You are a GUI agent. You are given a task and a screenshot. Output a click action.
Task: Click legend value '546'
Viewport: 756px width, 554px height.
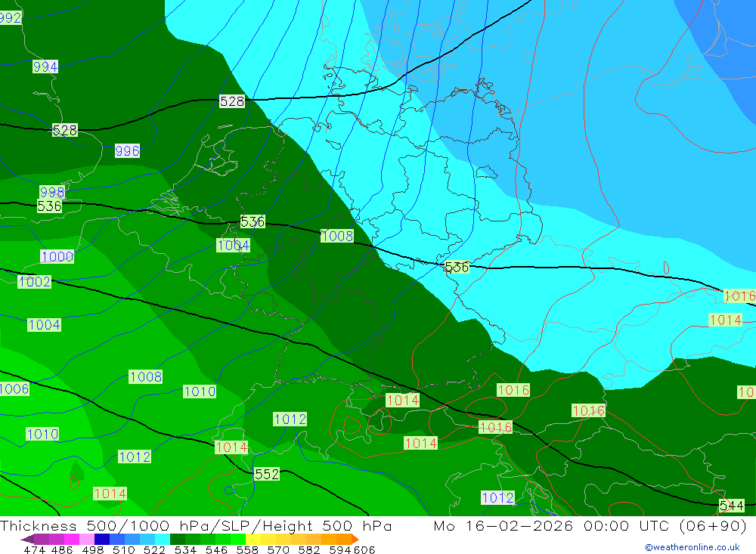coord(216,549)
